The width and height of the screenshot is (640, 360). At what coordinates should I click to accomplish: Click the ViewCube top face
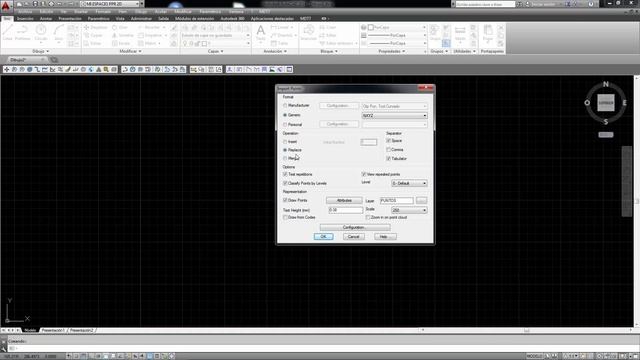606,103
